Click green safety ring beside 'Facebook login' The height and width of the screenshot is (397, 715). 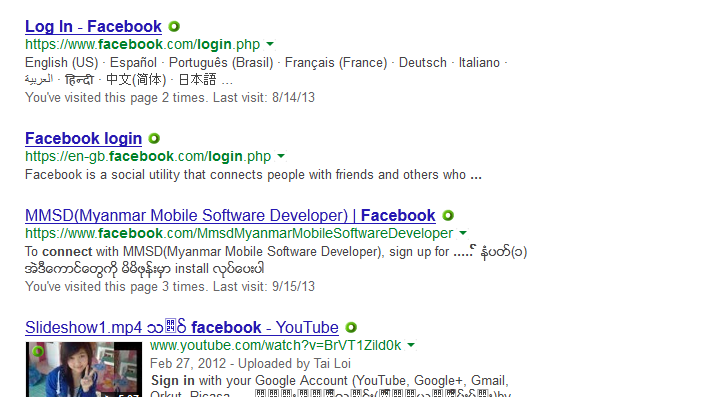pos(154,138)
